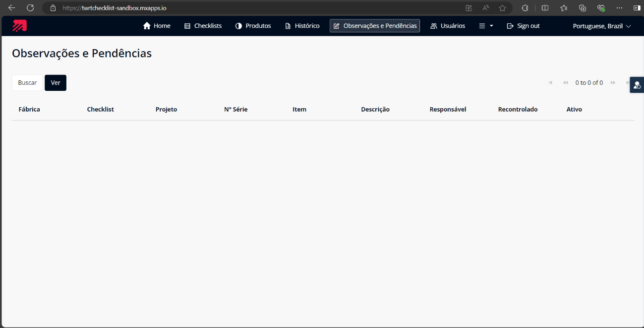Reload the page with the refresh icon

coord(30,8)
